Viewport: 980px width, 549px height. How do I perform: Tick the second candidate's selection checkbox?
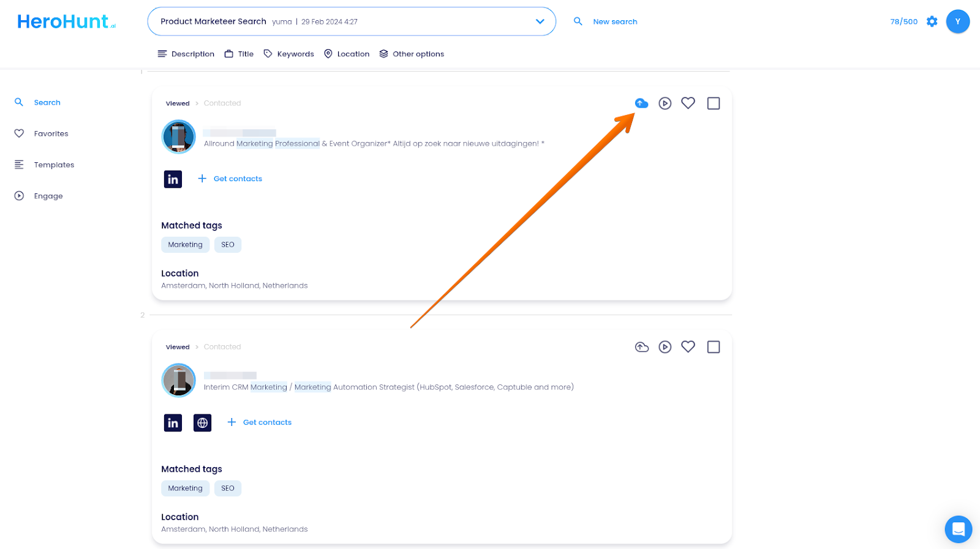[713, 347]
